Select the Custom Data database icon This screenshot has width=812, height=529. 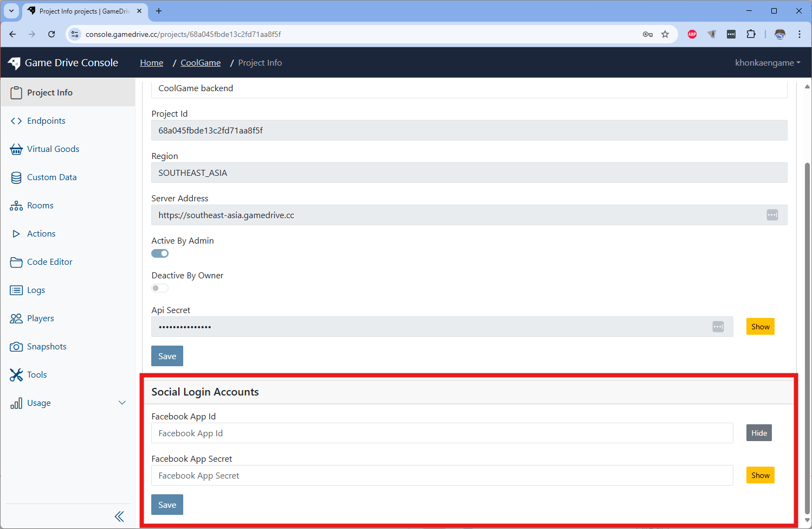click(16, 177)
